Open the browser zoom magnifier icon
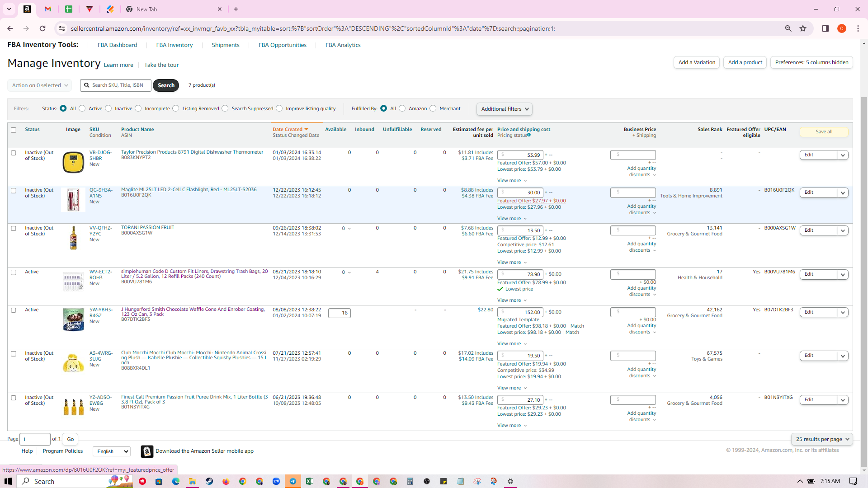 tap(788, 28)
